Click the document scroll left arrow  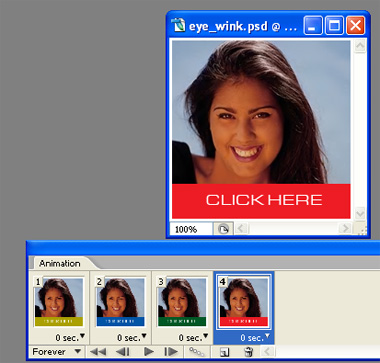(x=242, y=229)
